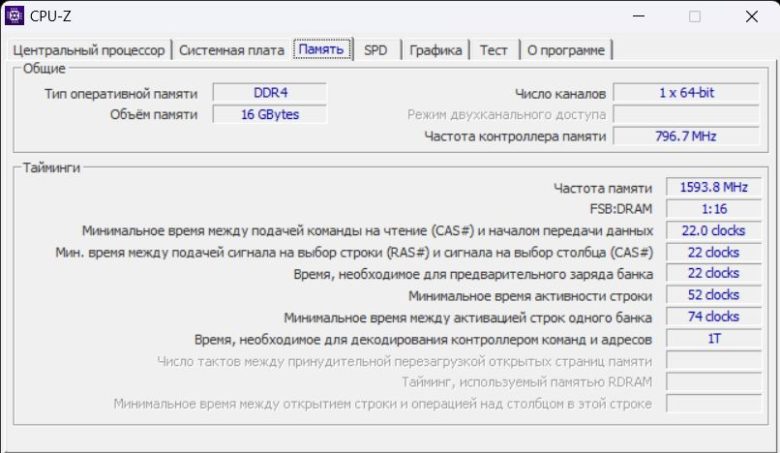Click the 22.0 clocks CAS latency value
Image resolution: width=780 pixels, height=453 pixels.
pyautogui.click(x=714, y=230)
